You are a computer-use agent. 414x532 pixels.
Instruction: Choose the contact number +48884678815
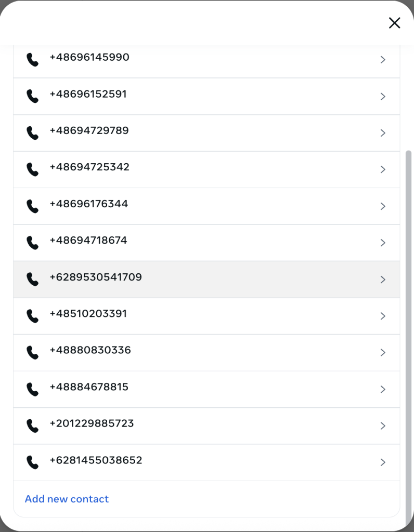(x=89, y=387)
